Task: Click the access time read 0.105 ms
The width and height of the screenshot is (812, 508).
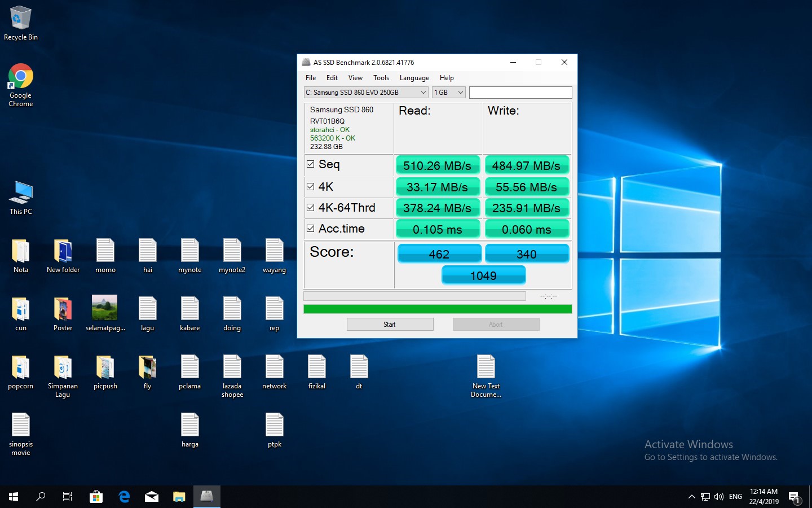Action: 438,229
